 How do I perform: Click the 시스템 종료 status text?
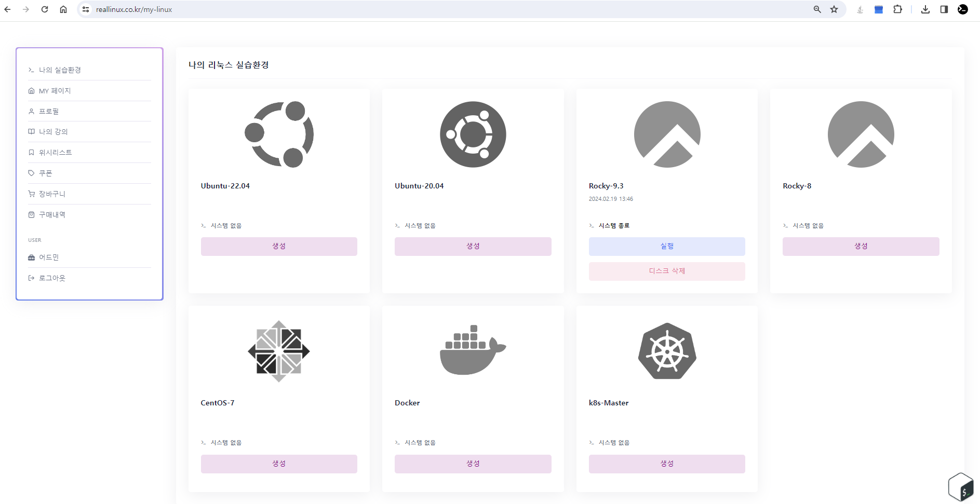[x=614, y=226]
